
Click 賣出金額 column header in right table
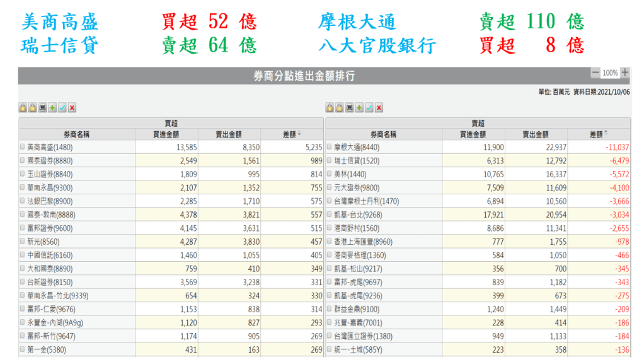click(x=536, y=134)
